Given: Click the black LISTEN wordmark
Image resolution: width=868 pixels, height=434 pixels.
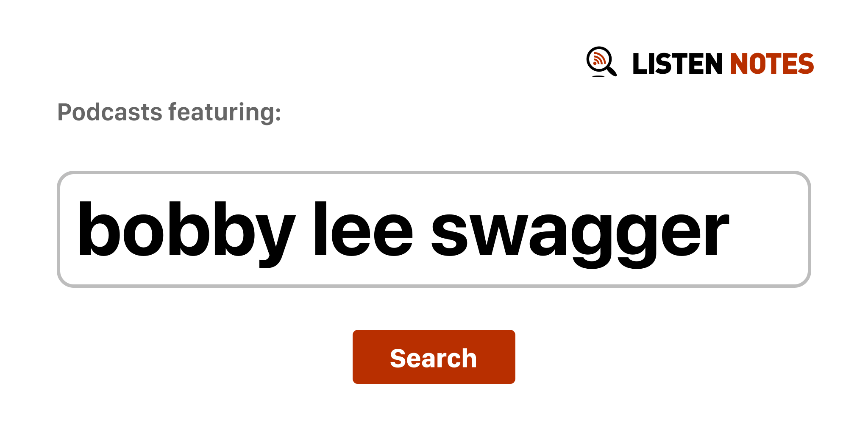Looking at the screenshot, I should tap(677, 64).
